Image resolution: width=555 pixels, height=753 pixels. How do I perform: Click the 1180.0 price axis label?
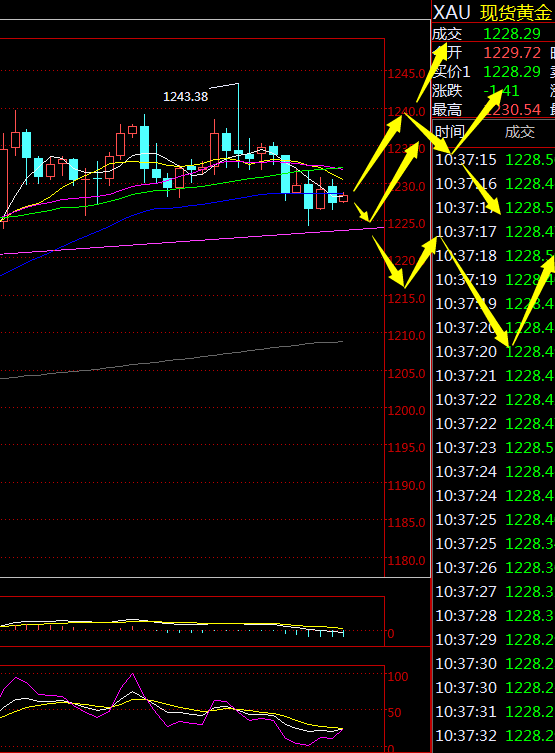[406, 560]
